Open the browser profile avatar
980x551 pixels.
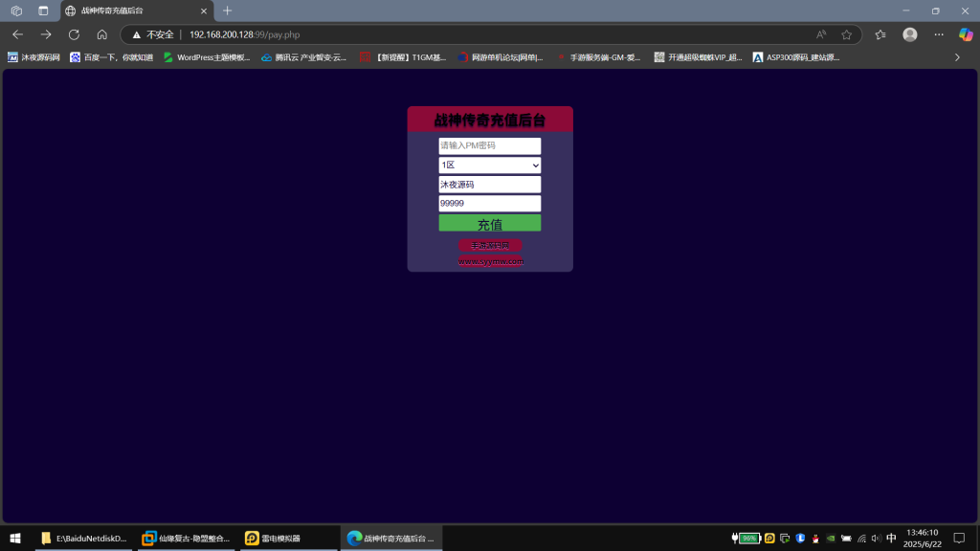tap(909, 34)
